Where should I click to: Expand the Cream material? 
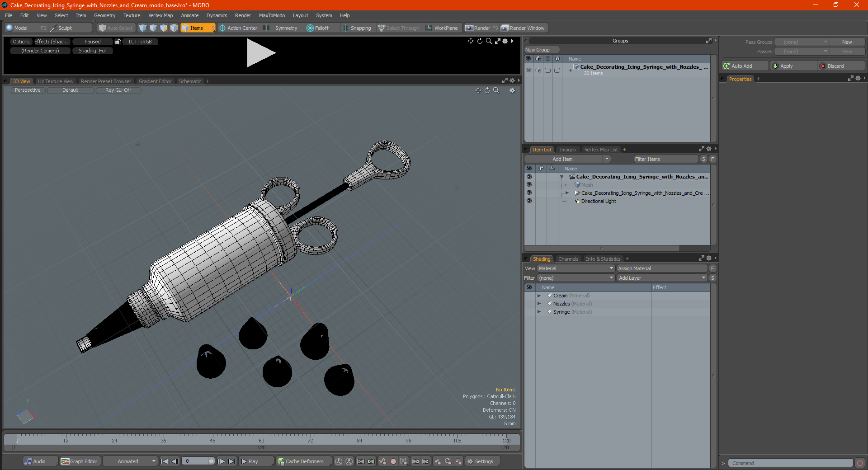(539, 296)
